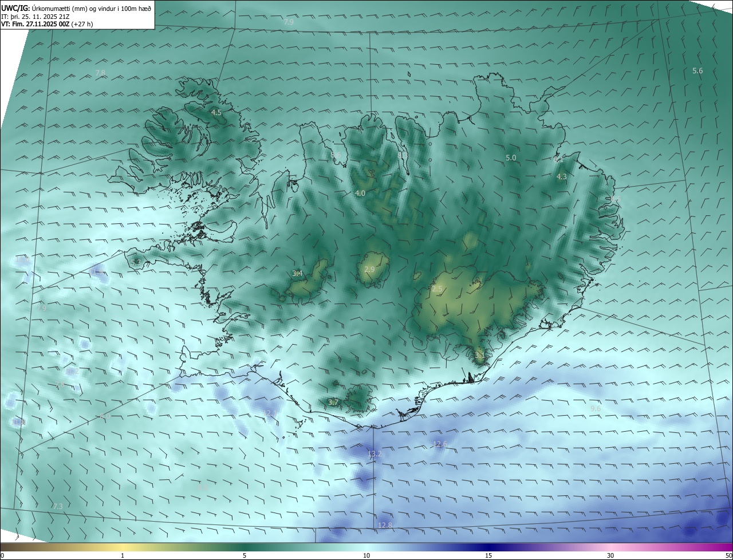This screenshot has width=733, height=560.
Task: Click the 4.5 value over the Westfjords
Action: click(216, 113)
